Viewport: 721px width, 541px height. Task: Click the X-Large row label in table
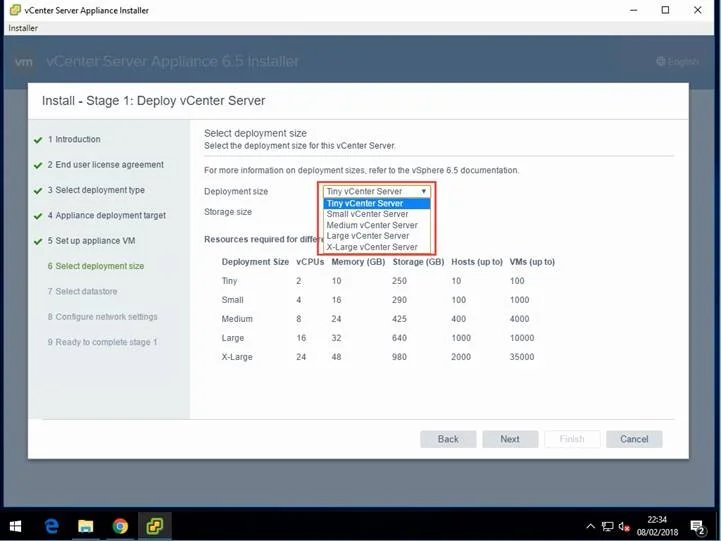point(237,357)
